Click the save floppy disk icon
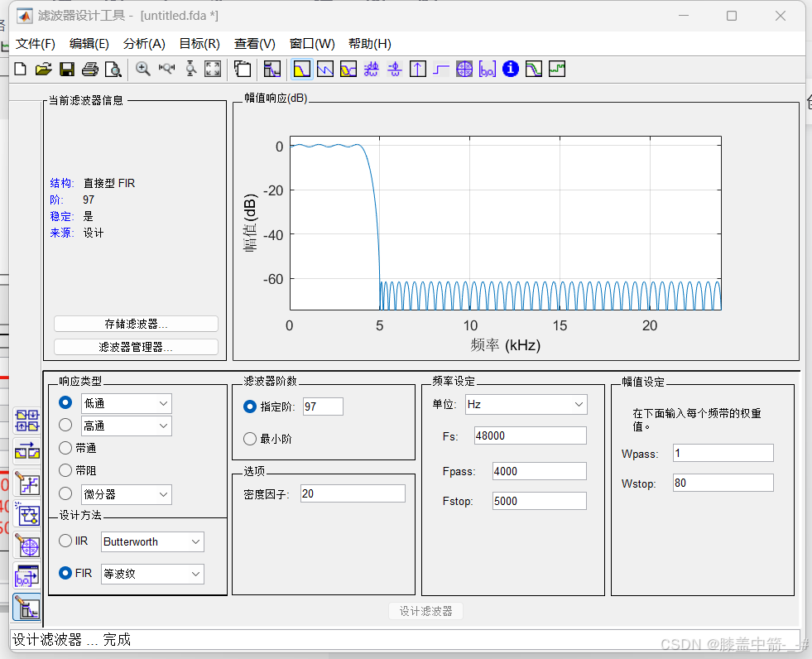This screenshot has height=659, width=812. [67, 70]
